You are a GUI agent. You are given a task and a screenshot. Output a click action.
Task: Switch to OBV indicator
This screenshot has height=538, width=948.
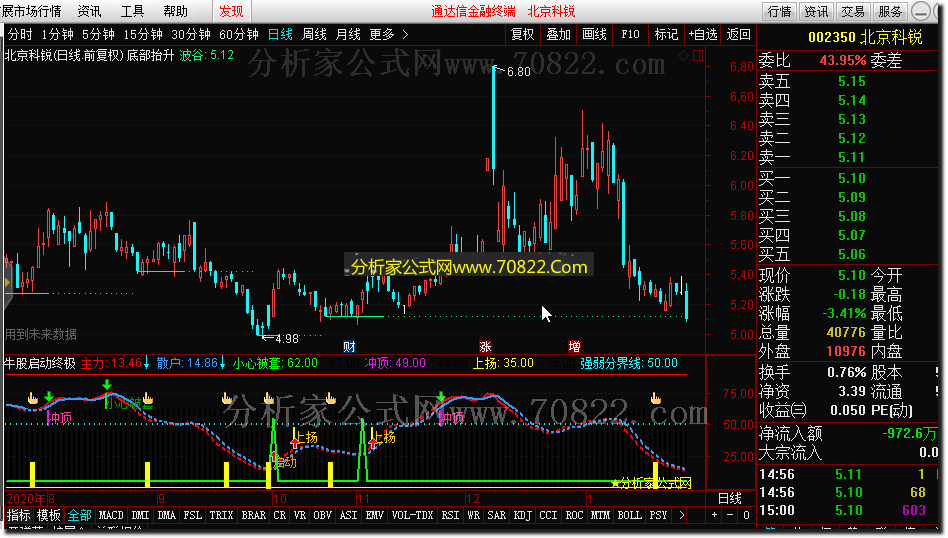(x=322, y=515)
